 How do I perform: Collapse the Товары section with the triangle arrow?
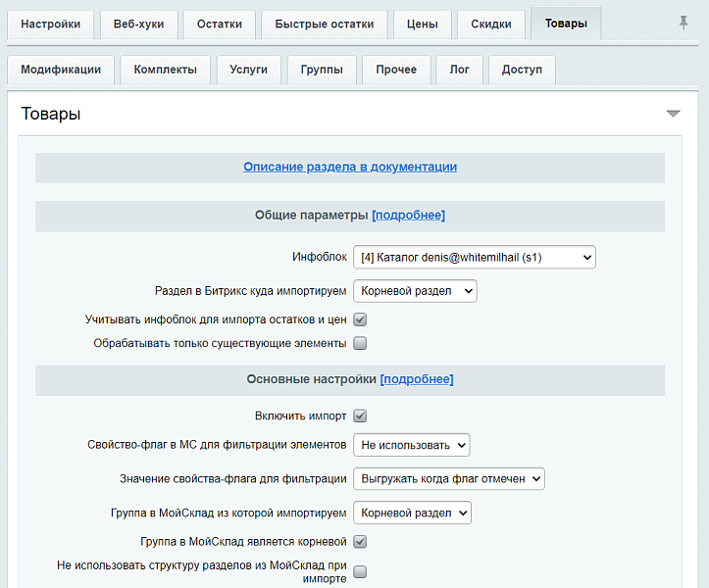coord(673,114)
